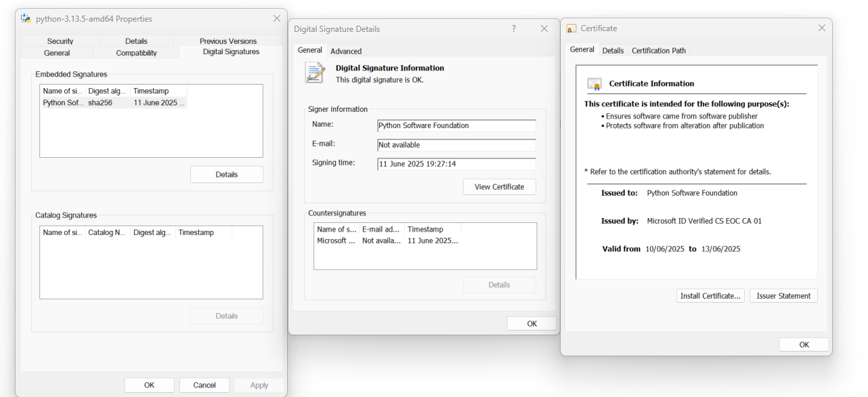
Task: Click E-mail field showing Not available
Action: (x=456, y=145)
